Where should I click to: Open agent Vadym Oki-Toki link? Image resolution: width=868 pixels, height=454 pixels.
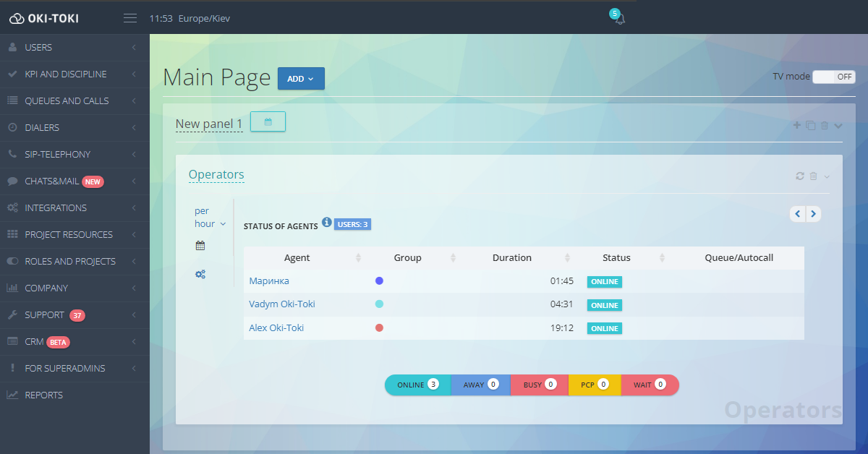click(282, 304)
